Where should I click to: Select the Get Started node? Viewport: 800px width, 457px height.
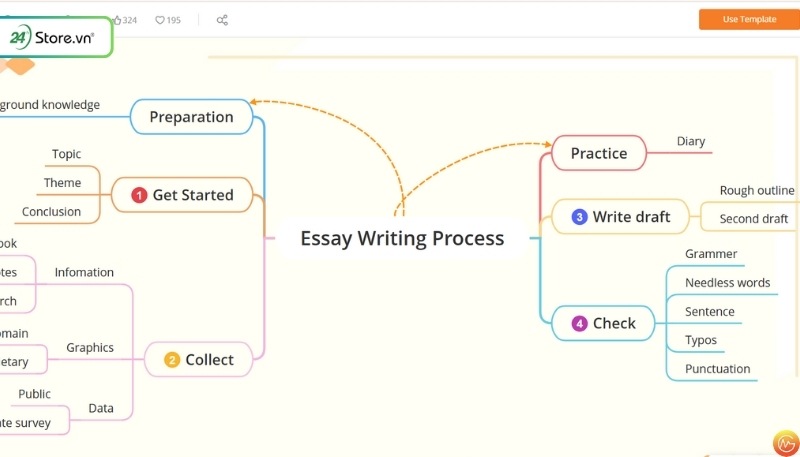click(x=182, y=195)
